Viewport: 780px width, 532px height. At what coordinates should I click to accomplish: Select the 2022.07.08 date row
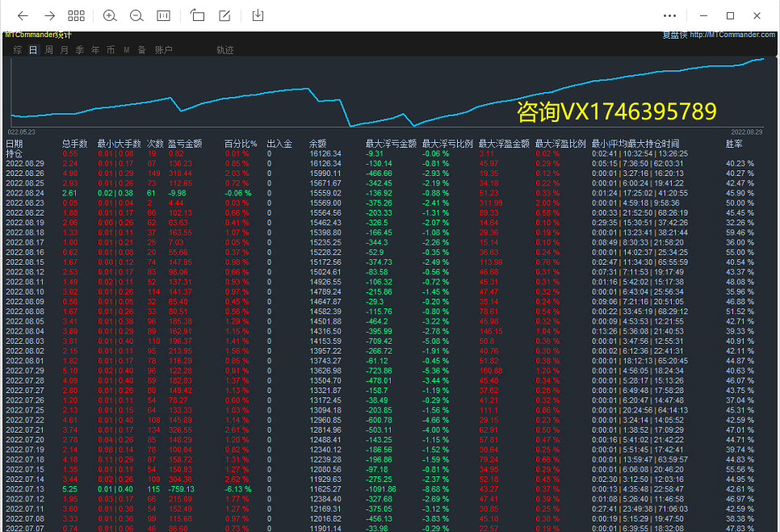(x=25, y=518)
